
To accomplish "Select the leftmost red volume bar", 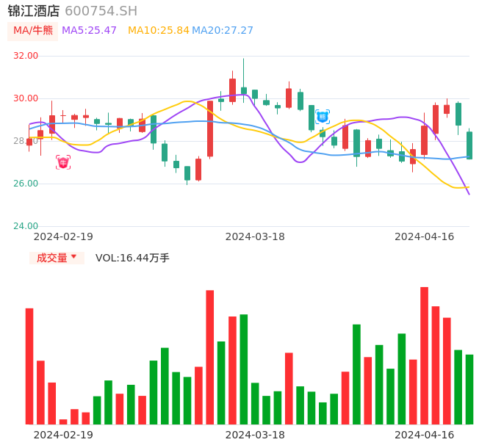I will 29,366.
